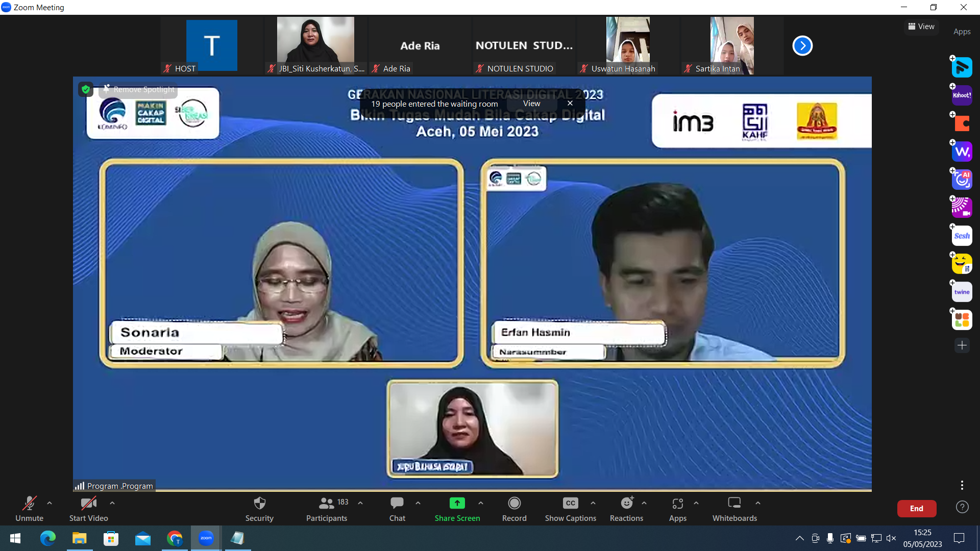Show next participants with the blue arrow

(x=802, y=46)
